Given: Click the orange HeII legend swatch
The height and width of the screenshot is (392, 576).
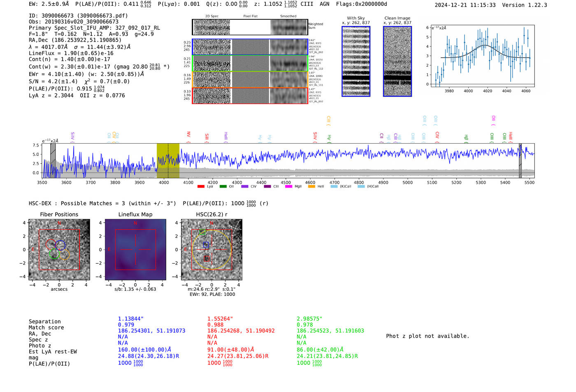Looking at the screenshot, I should (x=311, y=186).
